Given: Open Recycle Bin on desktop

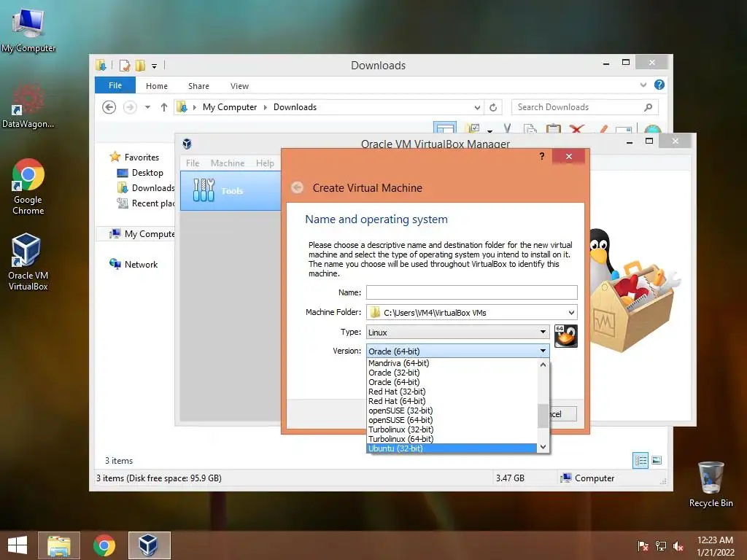Looking at the screenshot, I should (711, 484).
